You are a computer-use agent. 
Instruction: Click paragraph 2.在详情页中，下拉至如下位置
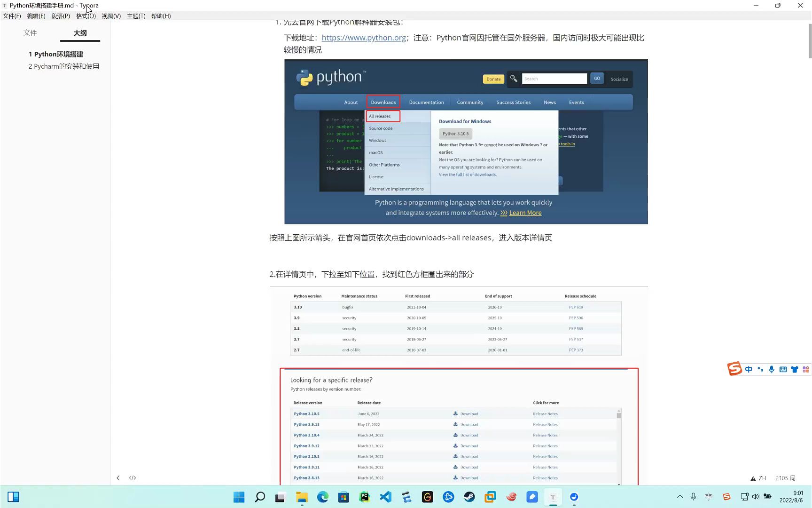[x=371, y=274]
